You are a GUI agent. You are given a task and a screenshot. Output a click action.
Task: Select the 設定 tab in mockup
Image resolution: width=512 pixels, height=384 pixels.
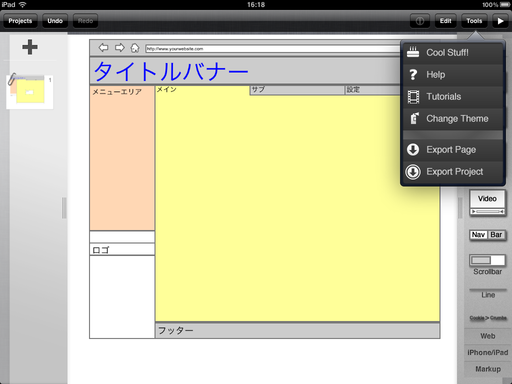[x=373, y=90]
